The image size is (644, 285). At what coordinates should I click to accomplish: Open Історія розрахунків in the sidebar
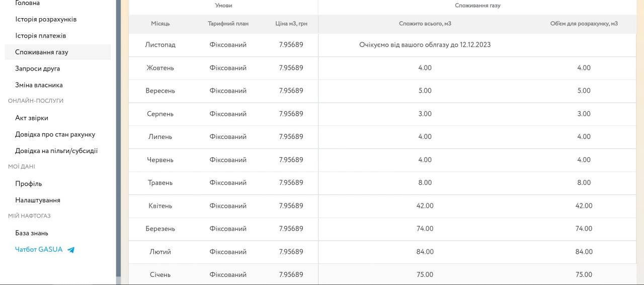46,19
